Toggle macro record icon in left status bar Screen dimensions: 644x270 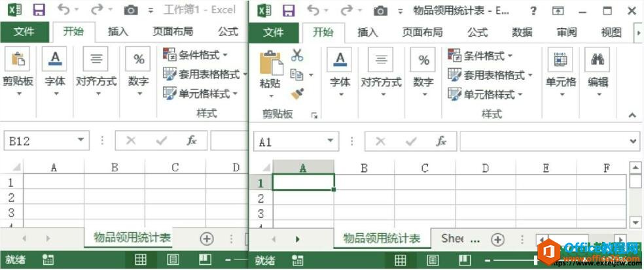coord(48,260)
